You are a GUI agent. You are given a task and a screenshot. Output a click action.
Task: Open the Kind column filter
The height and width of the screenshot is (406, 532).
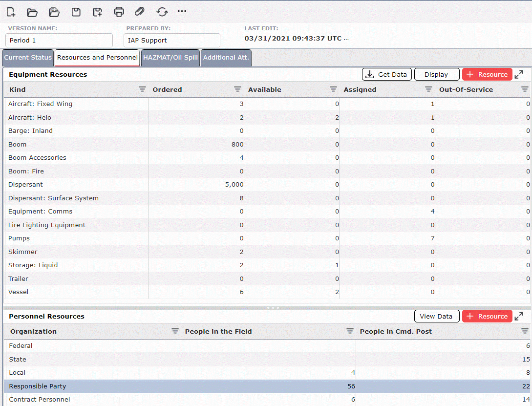[x=142, y=89]
